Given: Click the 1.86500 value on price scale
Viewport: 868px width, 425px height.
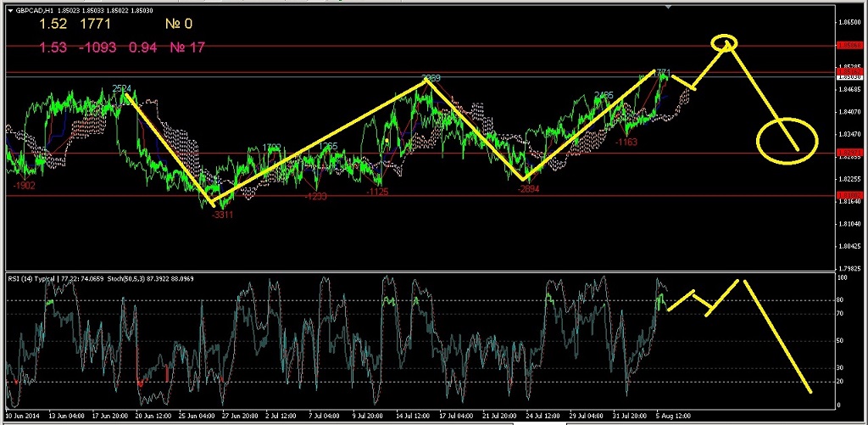Looking at the screenshot, I should click(850, 22).
